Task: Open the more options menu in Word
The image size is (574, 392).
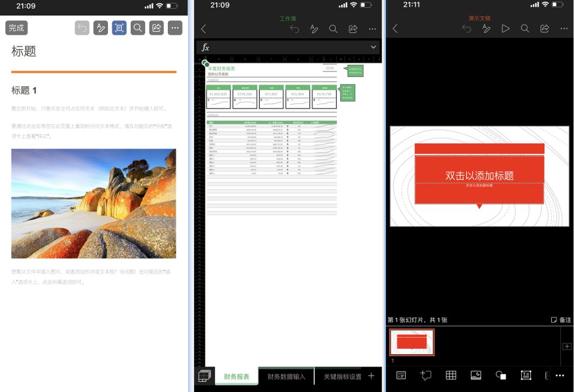Action: point(175,28)
